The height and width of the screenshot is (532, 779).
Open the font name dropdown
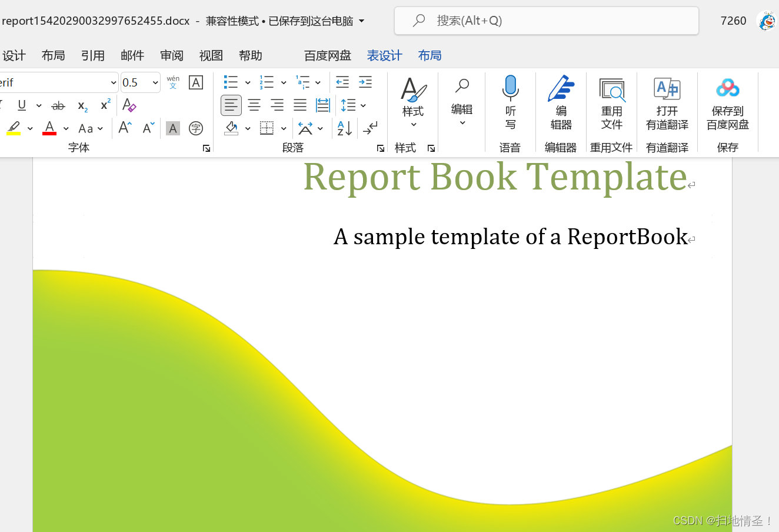point(114,82)
